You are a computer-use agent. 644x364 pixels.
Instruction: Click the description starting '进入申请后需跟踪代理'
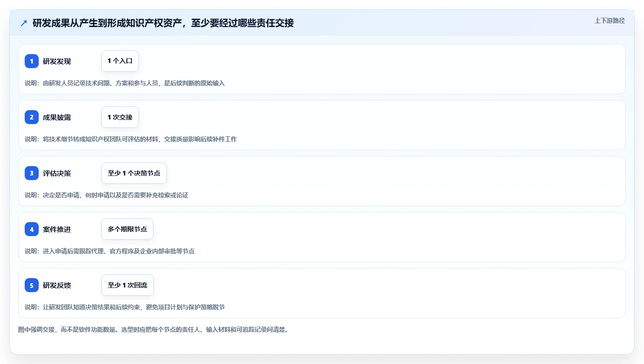110,251
